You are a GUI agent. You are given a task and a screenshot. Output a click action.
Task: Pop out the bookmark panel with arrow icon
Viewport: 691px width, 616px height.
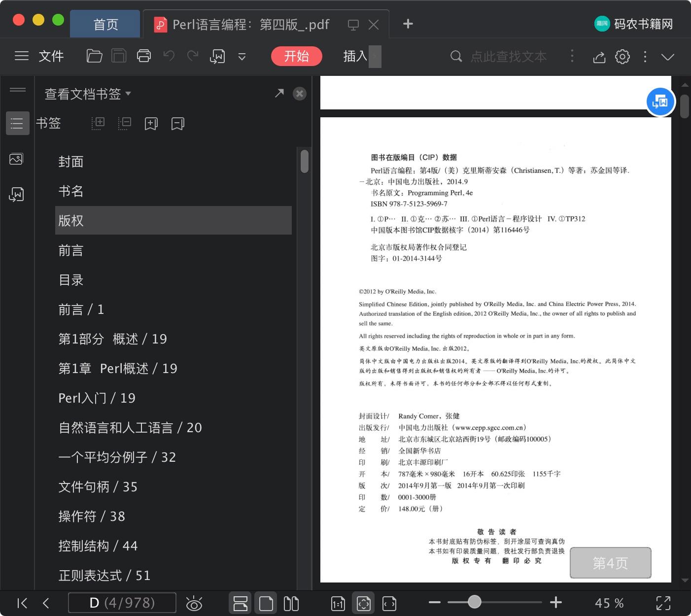(279, 93)
